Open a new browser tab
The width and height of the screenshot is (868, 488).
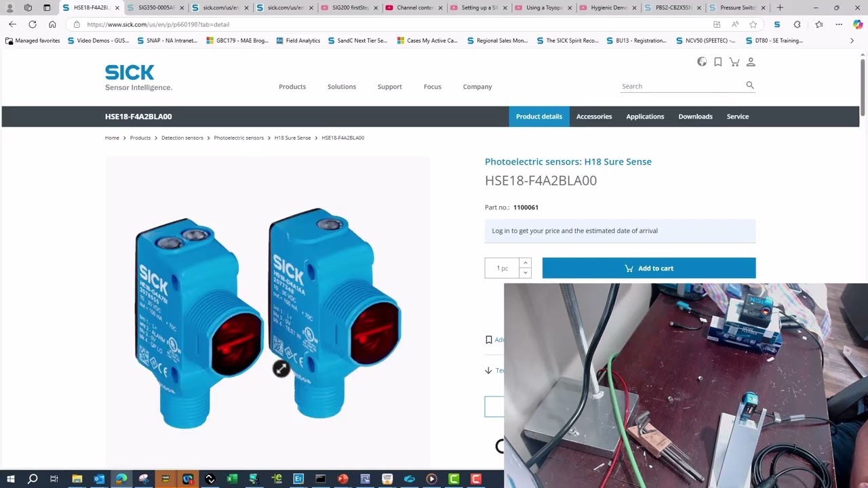point(780,7)
